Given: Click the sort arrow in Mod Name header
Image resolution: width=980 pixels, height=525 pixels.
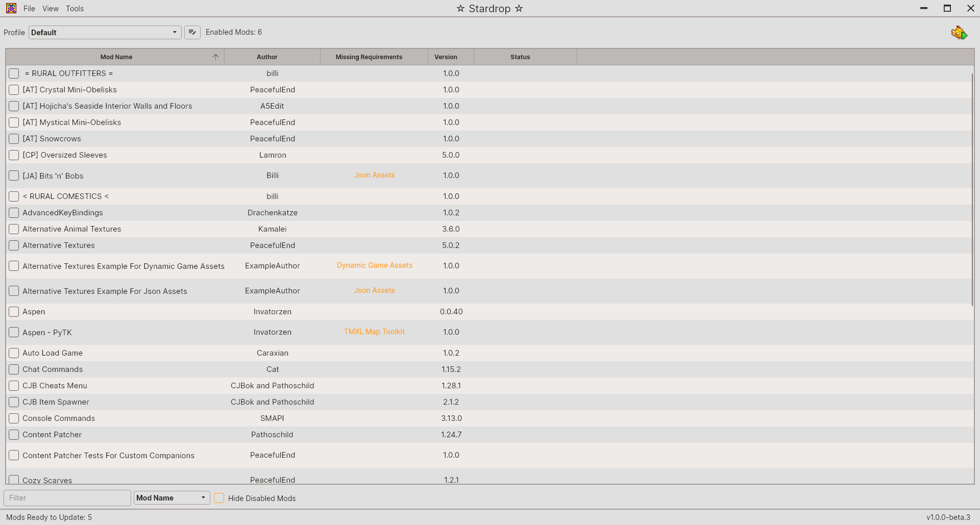Looking at the screenshot, I should click(215, 57).
